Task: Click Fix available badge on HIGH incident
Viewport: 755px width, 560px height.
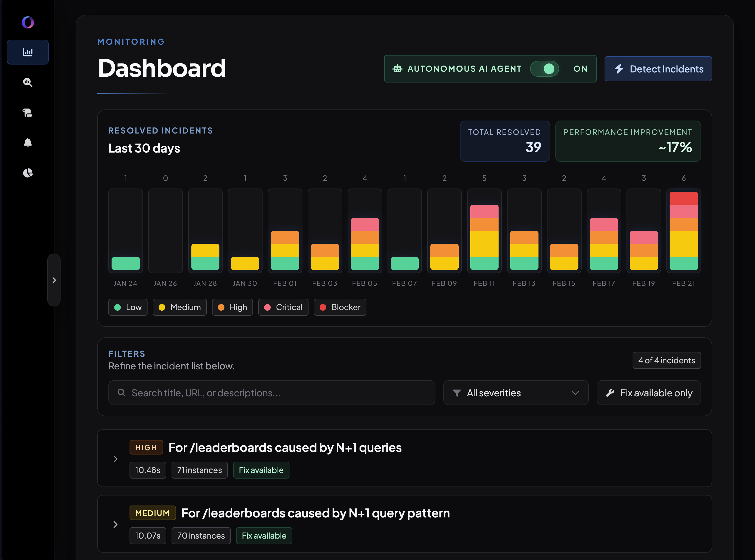Action: pos(261,470)
